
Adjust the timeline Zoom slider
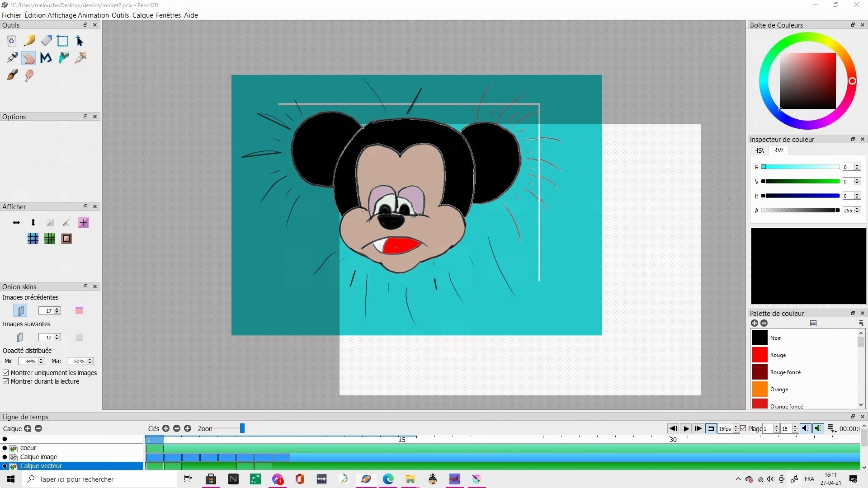click(242, 428)
